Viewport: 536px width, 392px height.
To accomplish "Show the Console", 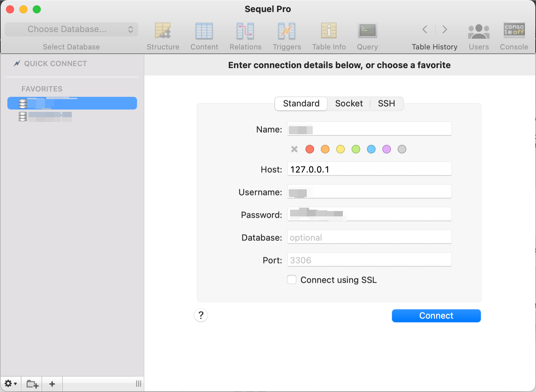I will click(514, 36).
